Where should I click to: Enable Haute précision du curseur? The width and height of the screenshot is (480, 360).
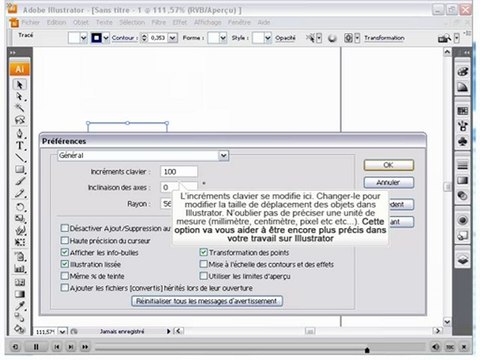pos(65,240)
